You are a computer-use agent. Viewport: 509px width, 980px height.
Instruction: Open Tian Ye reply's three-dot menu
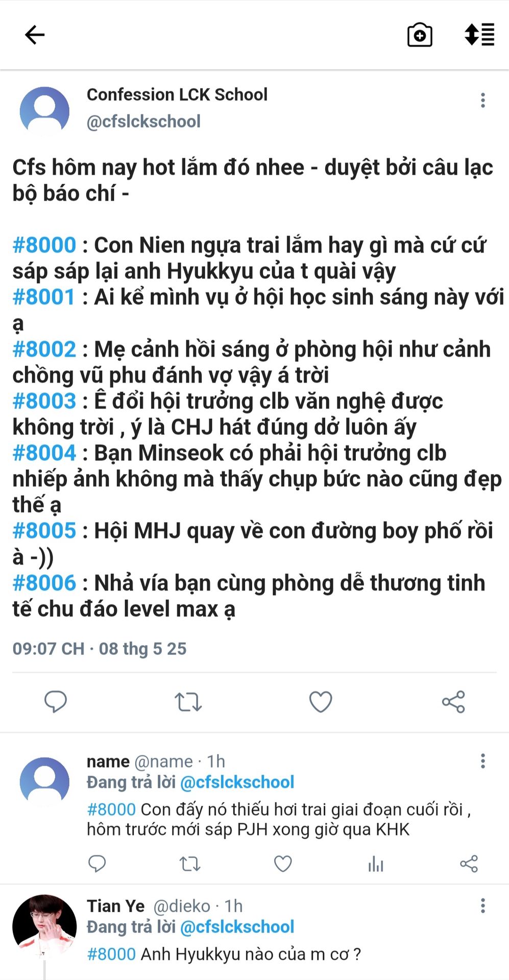point(482,905)
